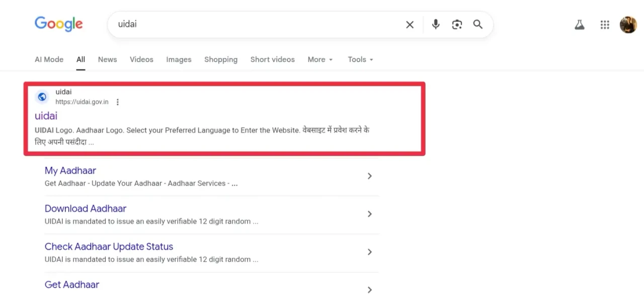The height and width of the screenshot is (294, 644).
Task: Open three-dot menu beside uidai.gov.in
Action: [118, 102]
